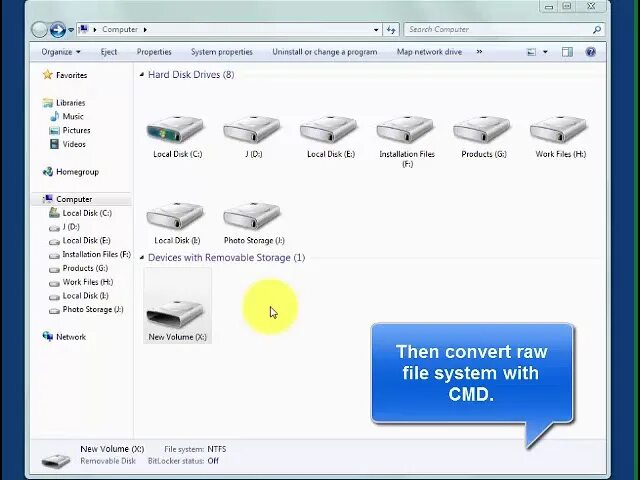Select the Local Disk (E:) drive icon
Image resolution: width=640 pixels, height=480 pixels.
[x=329, y=129]
